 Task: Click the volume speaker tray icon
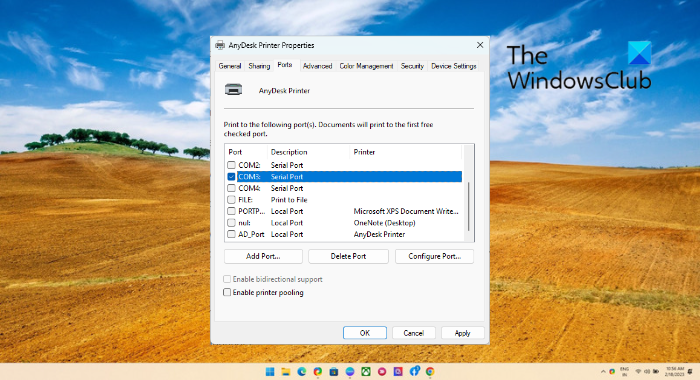point(647,372)
